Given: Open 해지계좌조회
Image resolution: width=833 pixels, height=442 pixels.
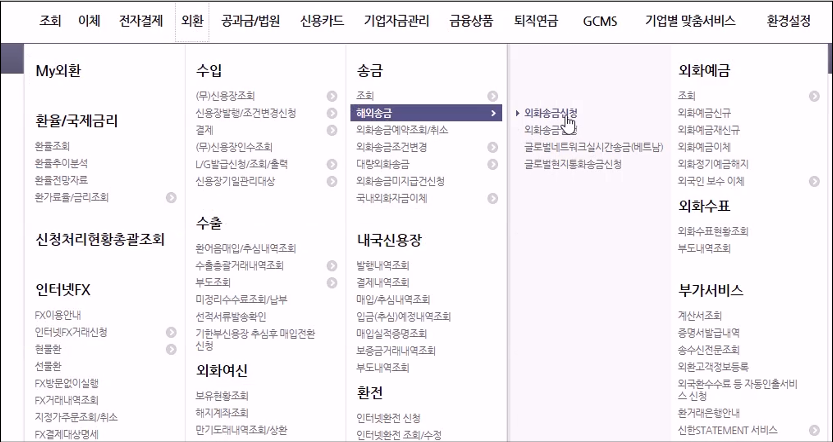Looking at the screenshot, I should (x=222, y=413).
